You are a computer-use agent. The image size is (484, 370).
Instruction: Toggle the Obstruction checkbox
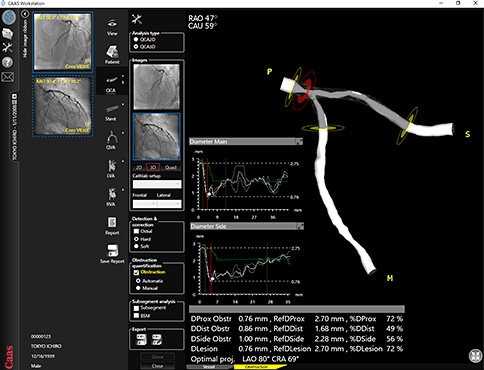coord(136,272)
